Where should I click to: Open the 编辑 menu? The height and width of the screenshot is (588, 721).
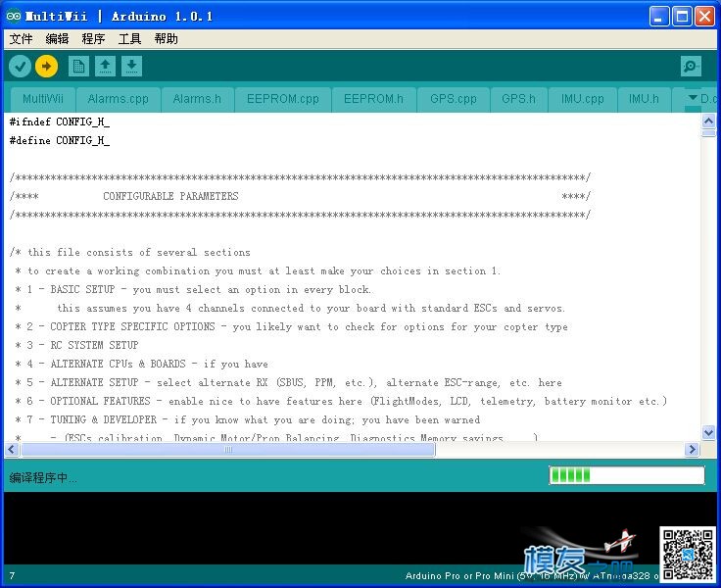tap(57, 38)
